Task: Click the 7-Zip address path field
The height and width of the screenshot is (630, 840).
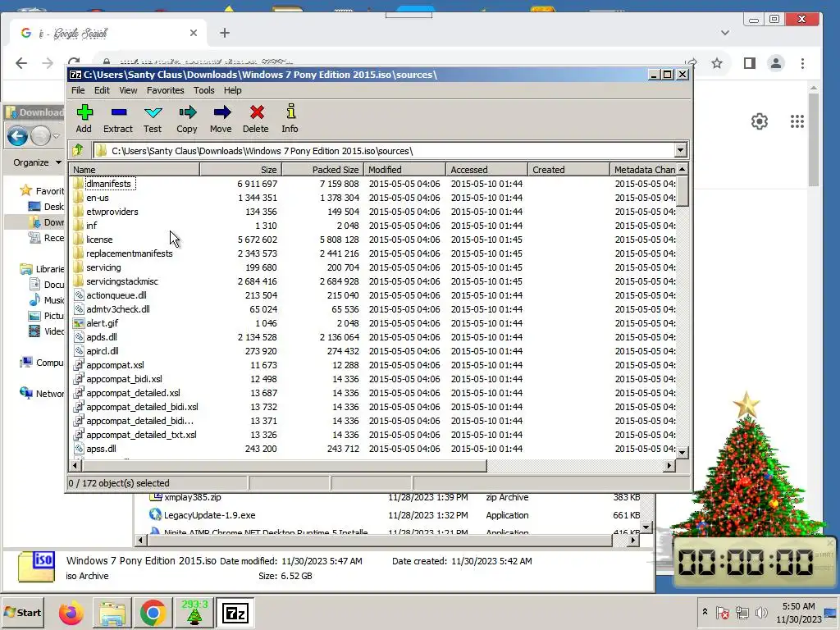Action: click(384, 151)
